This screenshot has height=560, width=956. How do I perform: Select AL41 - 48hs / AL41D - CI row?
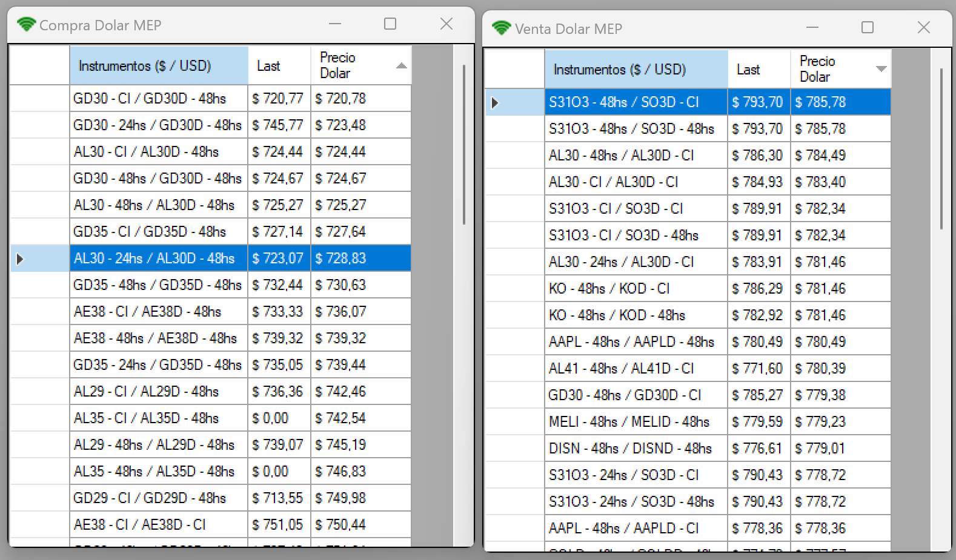pyautogui.click(x=688, y=368)
